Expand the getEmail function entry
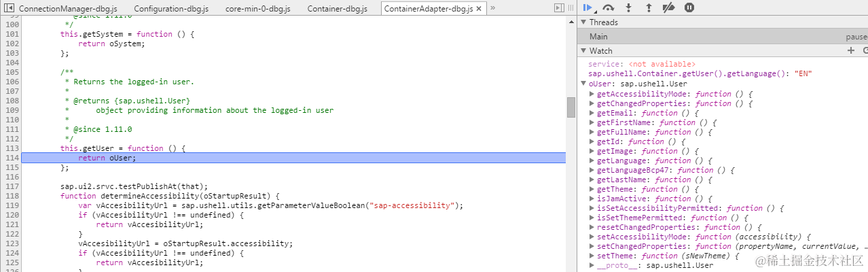Image resolution: width=868 pixels, height=272 pixels. (592, 113)
